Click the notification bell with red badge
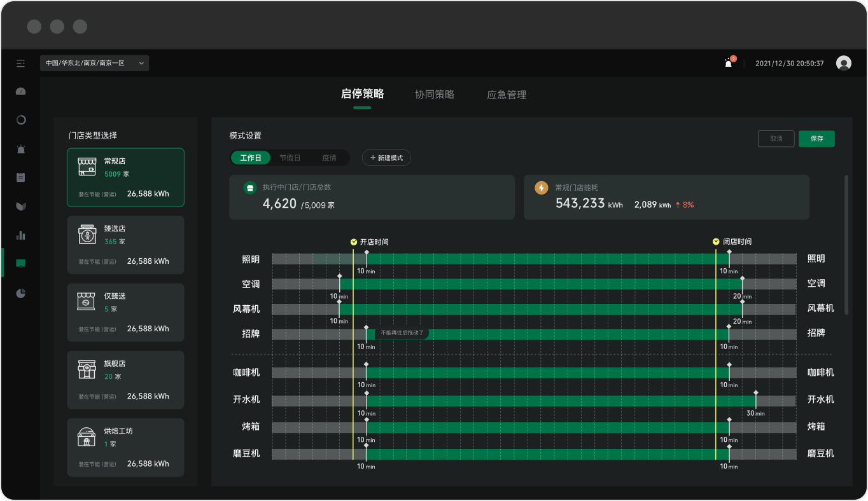The width and height of the screenshot is (868, 501). click(729, 63)
